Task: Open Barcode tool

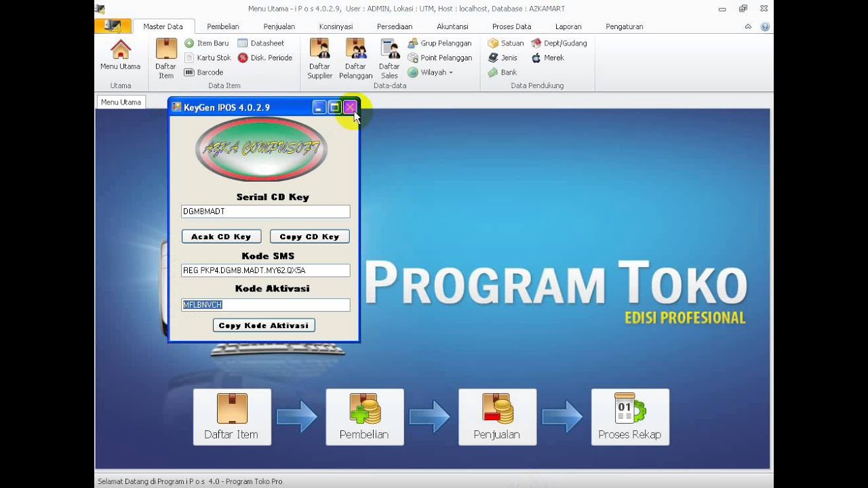Action: [x=203, y=72]
